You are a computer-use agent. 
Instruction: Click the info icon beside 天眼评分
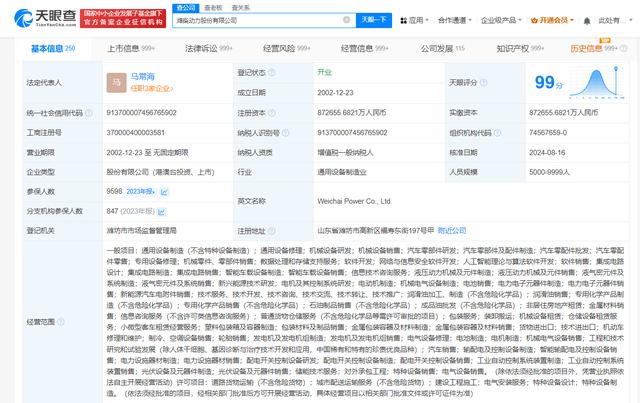click(x=483, y=82)
